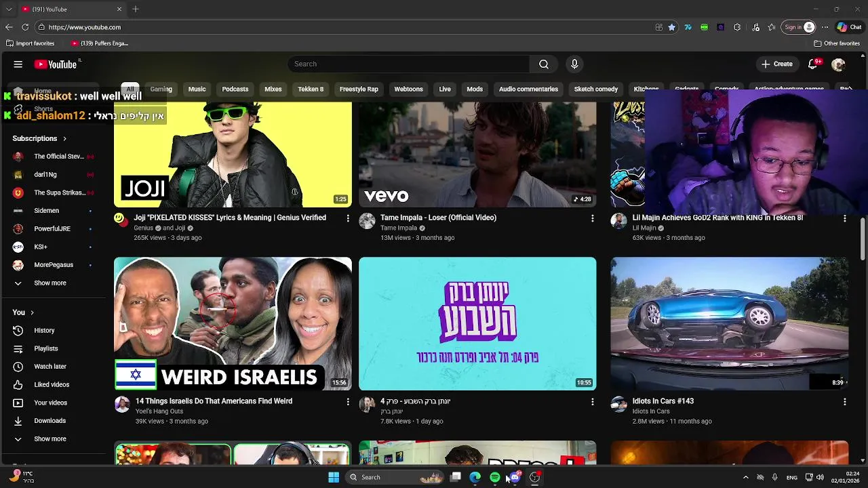Viewport: 868px width, 488px height.
Task: Expand the Subscriptions section chevron
Action: coord(64,139)
